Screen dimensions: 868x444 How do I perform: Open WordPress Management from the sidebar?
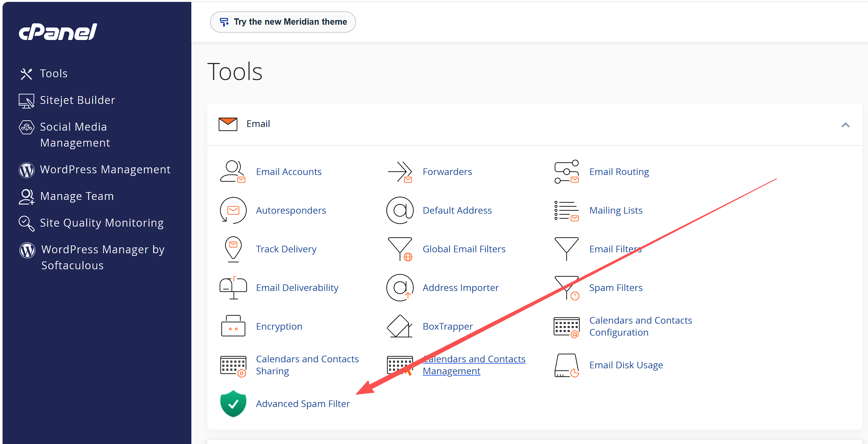click(105, 170)
